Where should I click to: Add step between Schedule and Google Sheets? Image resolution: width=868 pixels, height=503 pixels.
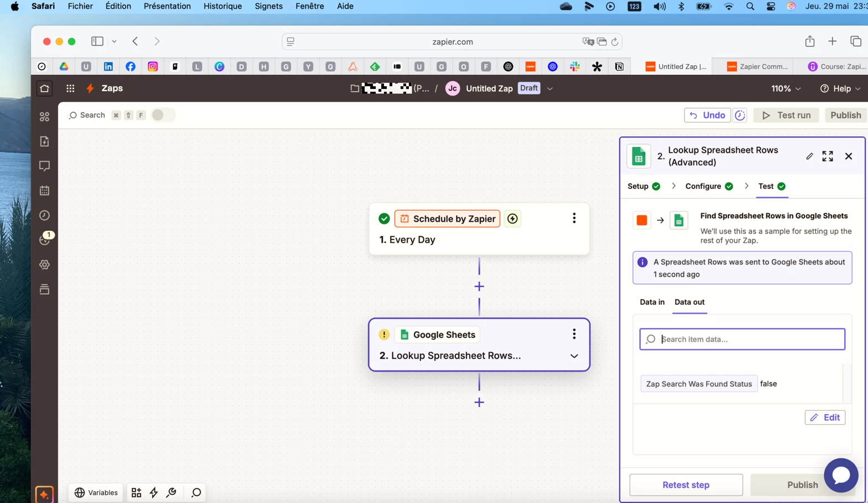coord(479,287)
